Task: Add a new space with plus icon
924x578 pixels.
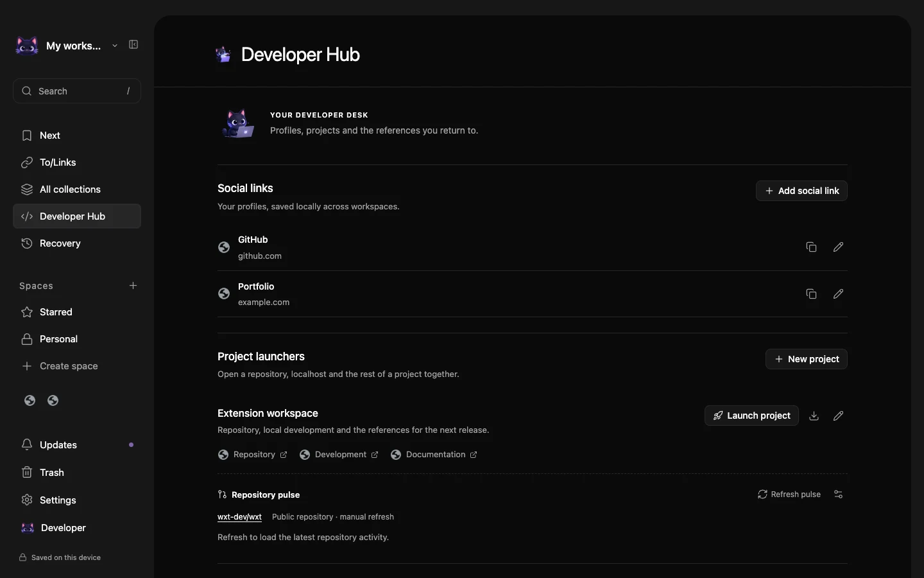Action: (x=133, y=286)
